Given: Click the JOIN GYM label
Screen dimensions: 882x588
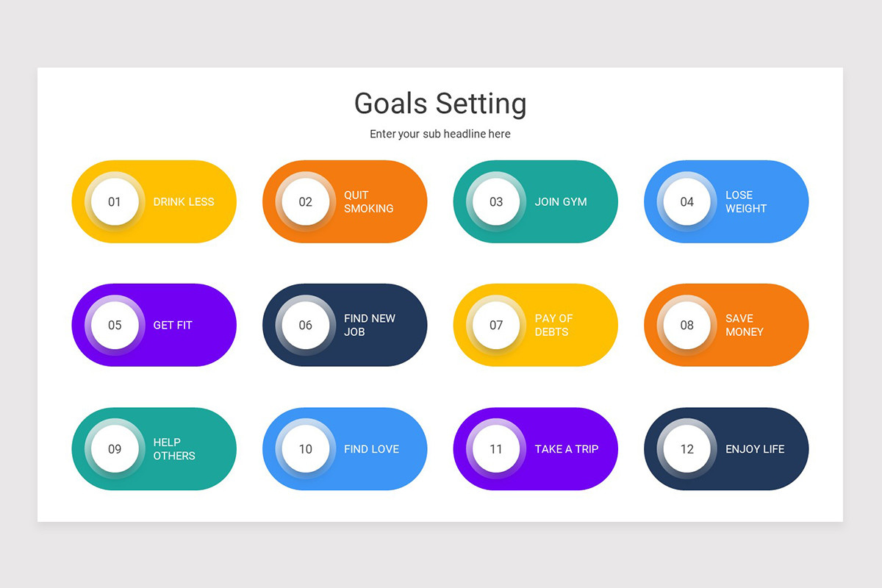Looking at the screenshot, I should (561, 201).
